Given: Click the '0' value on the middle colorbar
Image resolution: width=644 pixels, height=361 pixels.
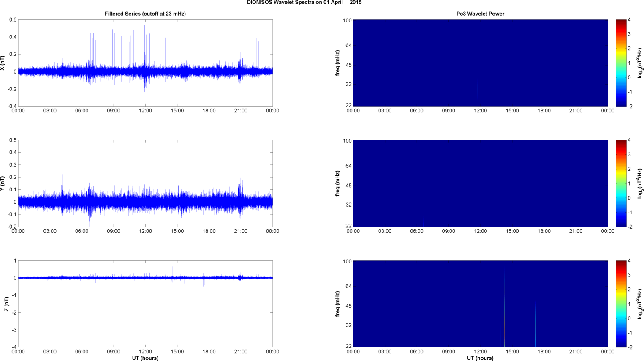Looking at the screenshot, I should (x=629, y=198).
